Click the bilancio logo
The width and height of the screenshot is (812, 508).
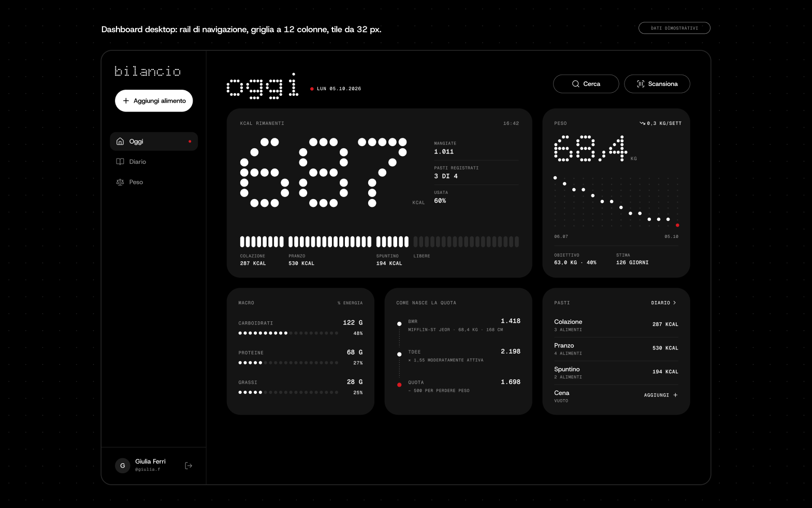(x=148, y=71)
